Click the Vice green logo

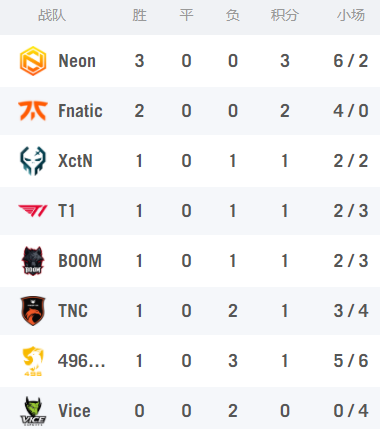[33, 411]
